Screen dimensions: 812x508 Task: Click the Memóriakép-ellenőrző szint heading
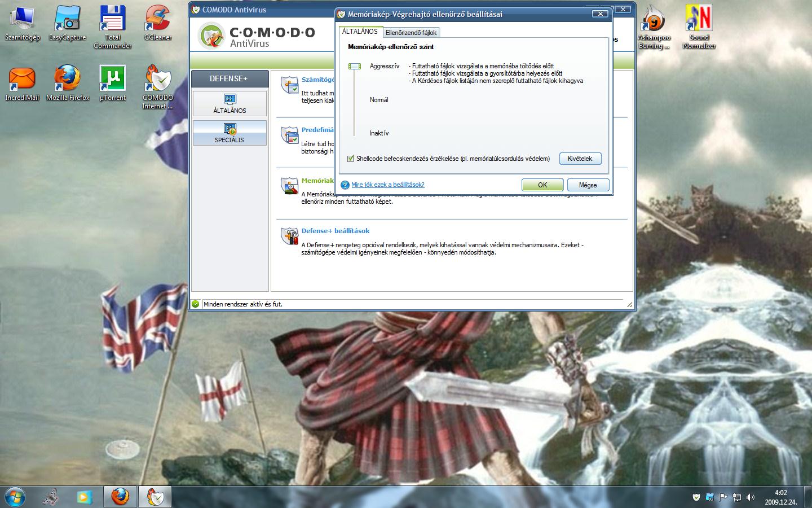coord(391,47)
